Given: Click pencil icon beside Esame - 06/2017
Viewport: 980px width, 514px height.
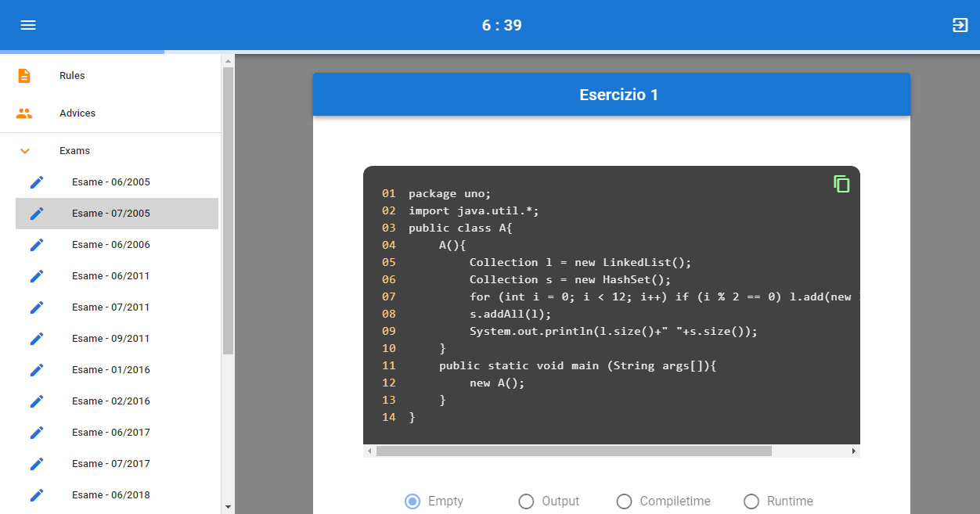Looking at the screenshot, I should click(37, 433).
